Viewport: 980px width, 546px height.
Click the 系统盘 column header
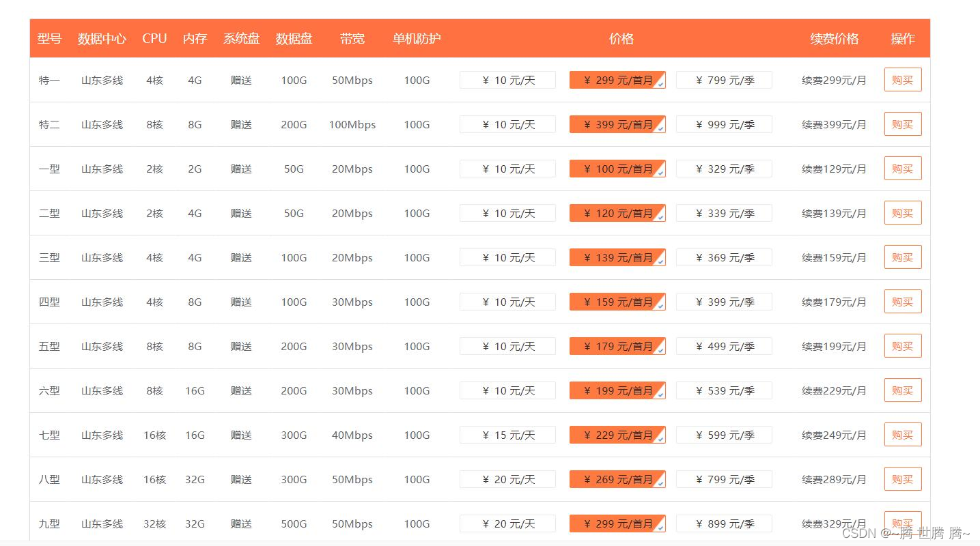[241, 38]
